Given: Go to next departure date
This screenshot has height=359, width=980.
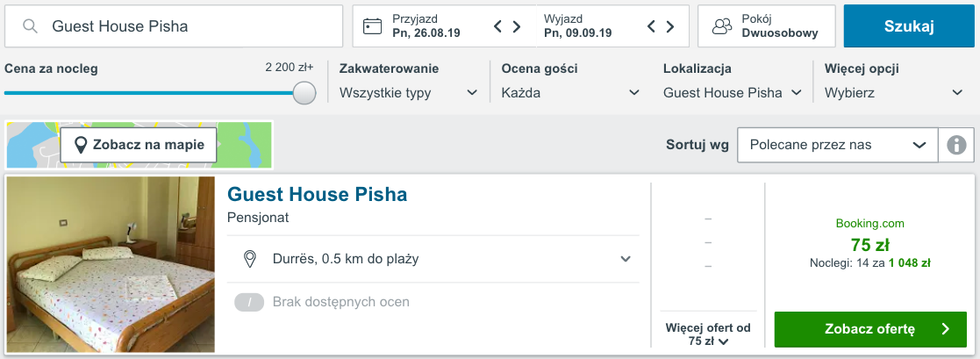Looking at the screenshot, I should pyautogui.click(x=671, y=26).
